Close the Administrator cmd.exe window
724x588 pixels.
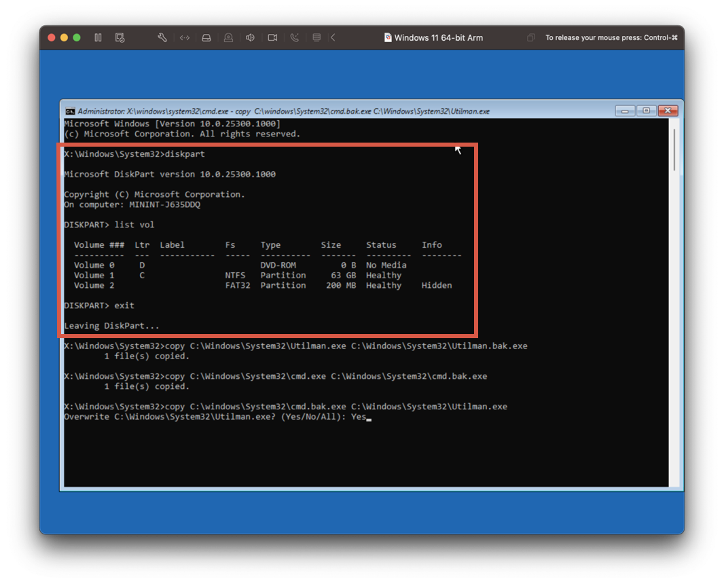[x=668, y=111]
